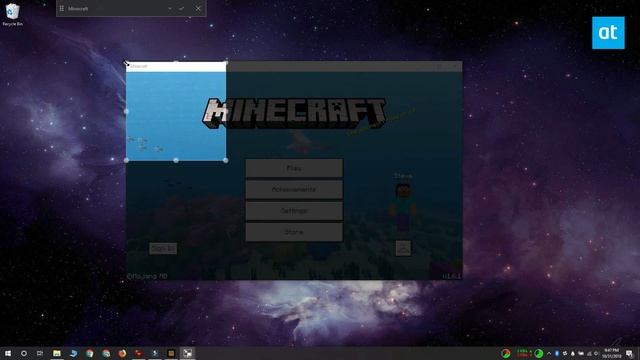Open the Recycle Bin desktop icon
640x360 pixels.
12,14
